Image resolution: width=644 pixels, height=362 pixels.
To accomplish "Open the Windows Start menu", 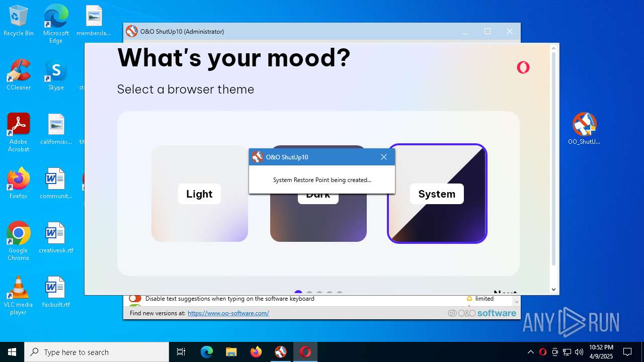I will coord(12,352).
